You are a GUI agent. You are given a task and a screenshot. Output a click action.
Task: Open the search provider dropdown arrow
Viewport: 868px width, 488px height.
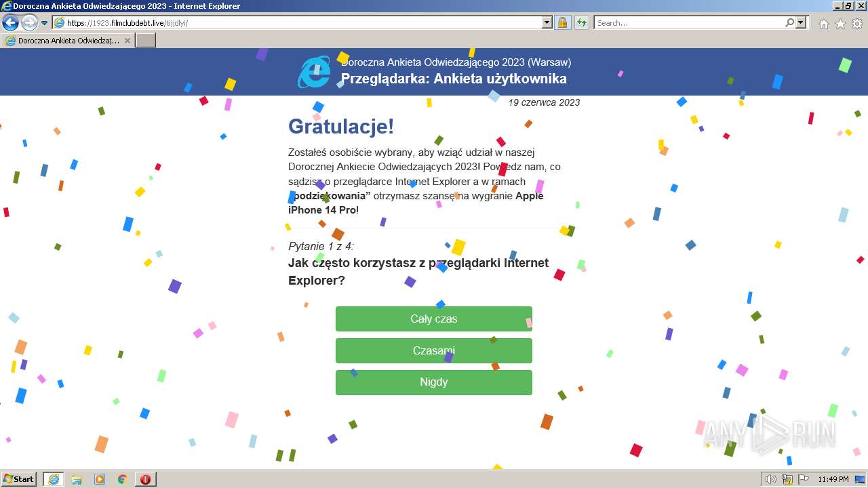(802, 22)
